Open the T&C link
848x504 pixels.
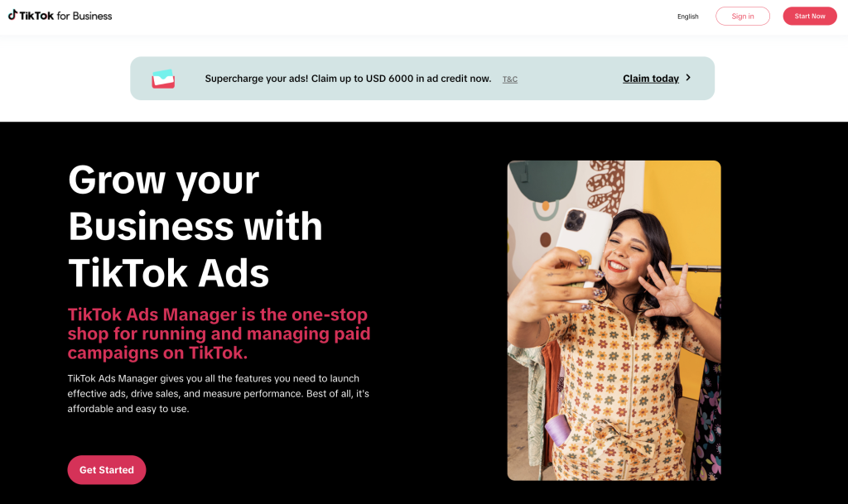[510, 79]
